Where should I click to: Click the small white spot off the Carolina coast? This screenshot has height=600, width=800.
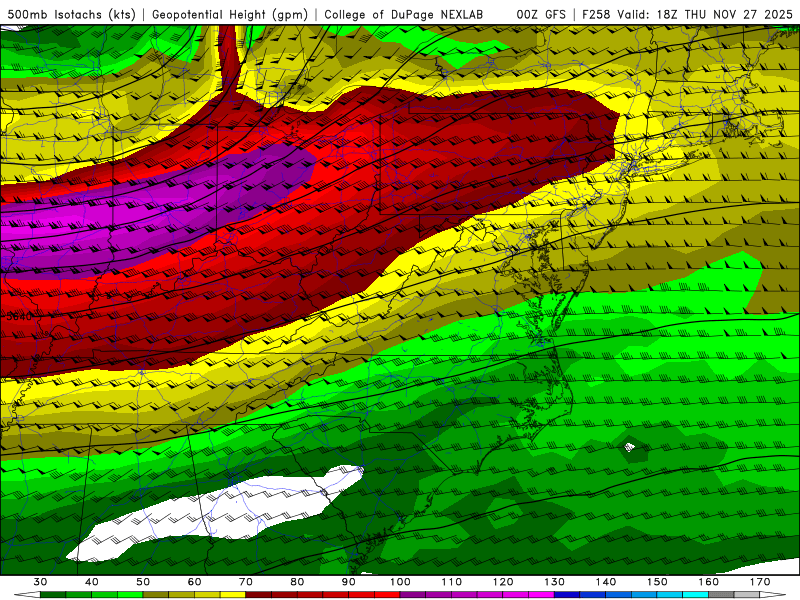tap(630, 447)
